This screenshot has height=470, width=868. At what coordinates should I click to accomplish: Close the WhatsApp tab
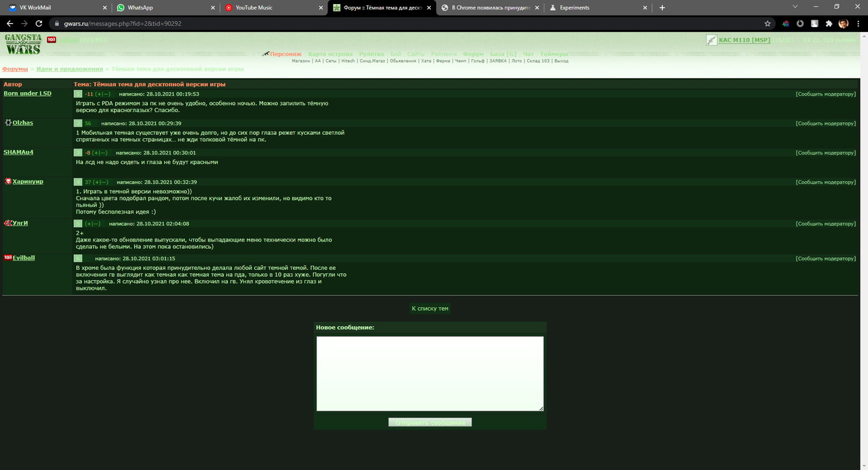pos(212,7)
